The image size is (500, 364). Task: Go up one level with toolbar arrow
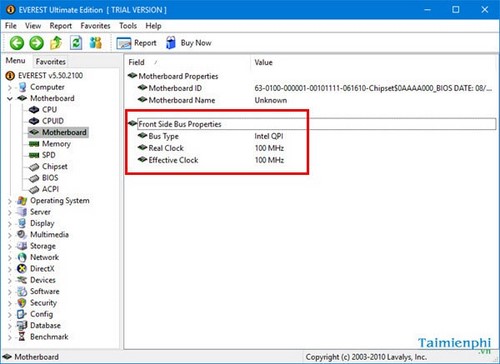tap(56, 43)
